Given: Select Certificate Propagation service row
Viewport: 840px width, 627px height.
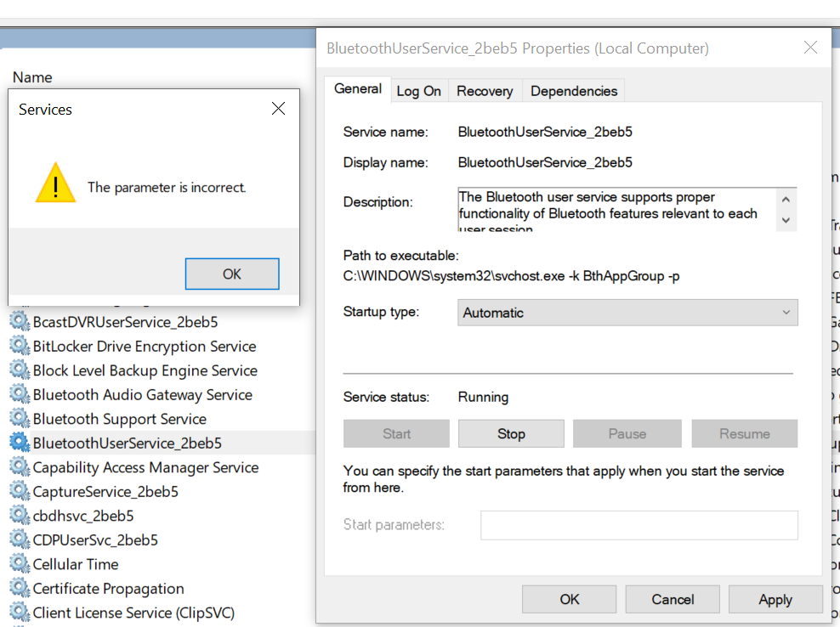Looking at the screenshot, I should tap(108, 588).
